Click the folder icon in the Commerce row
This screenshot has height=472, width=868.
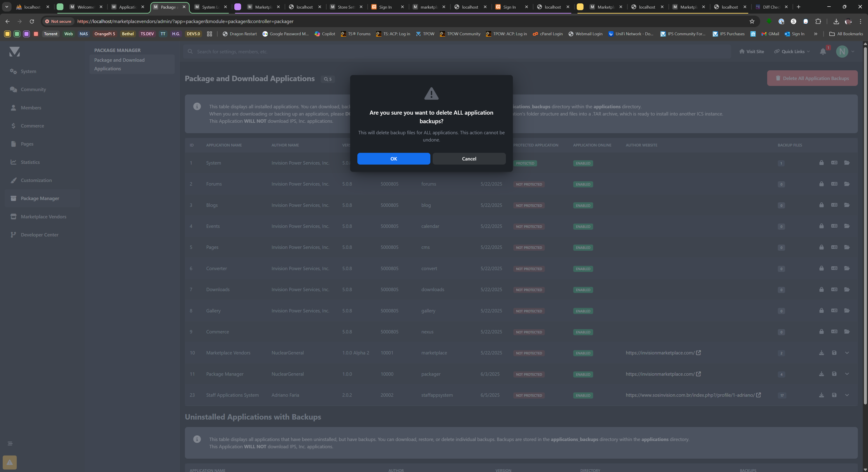click(x=847, y=332)
